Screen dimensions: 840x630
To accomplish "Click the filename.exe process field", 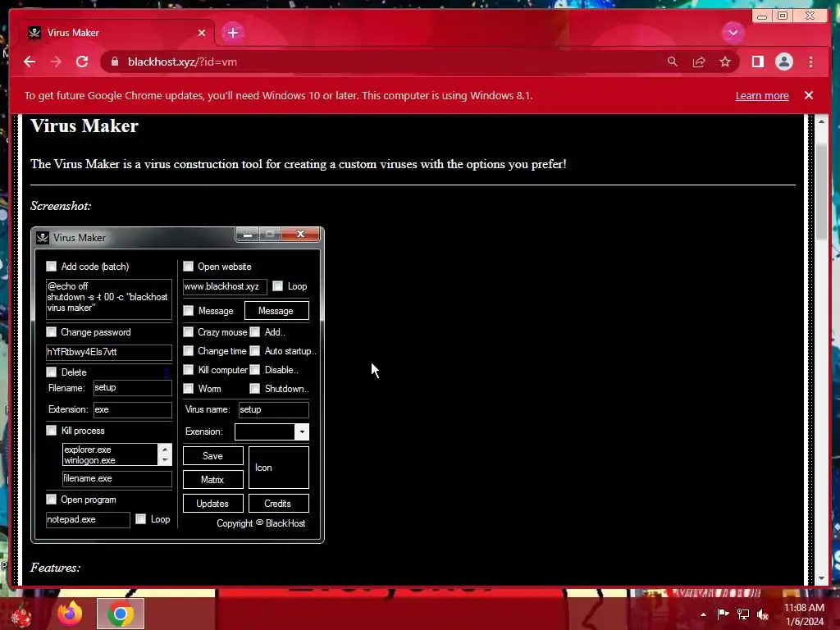I will [116, 479].
